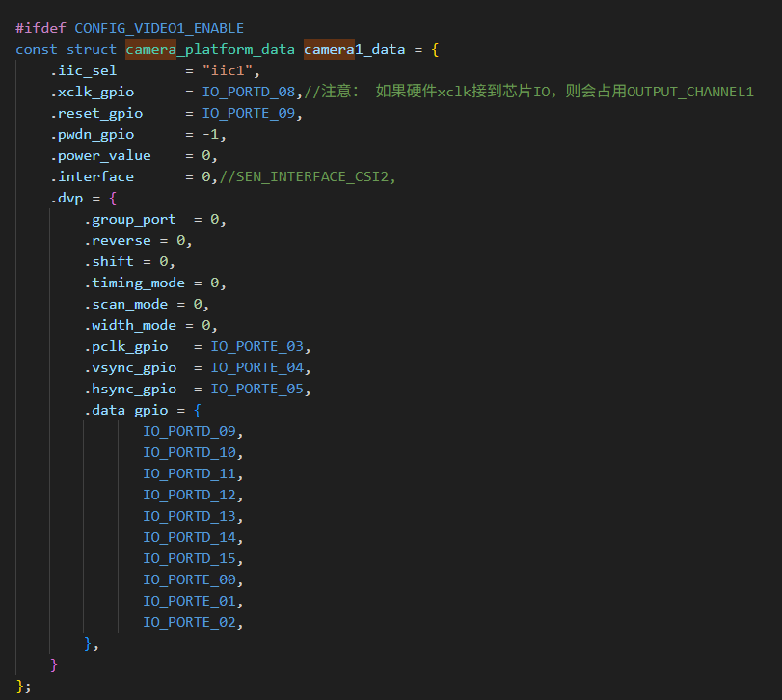Select the IO_PORTE_04 value

[256, 368]
